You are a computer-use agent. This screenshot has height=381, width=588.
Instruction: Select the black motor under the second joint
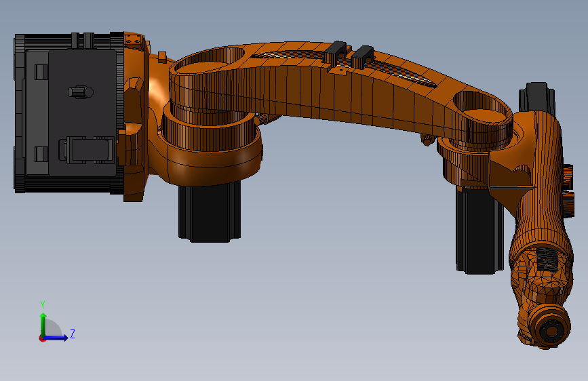tap(479, 233)
